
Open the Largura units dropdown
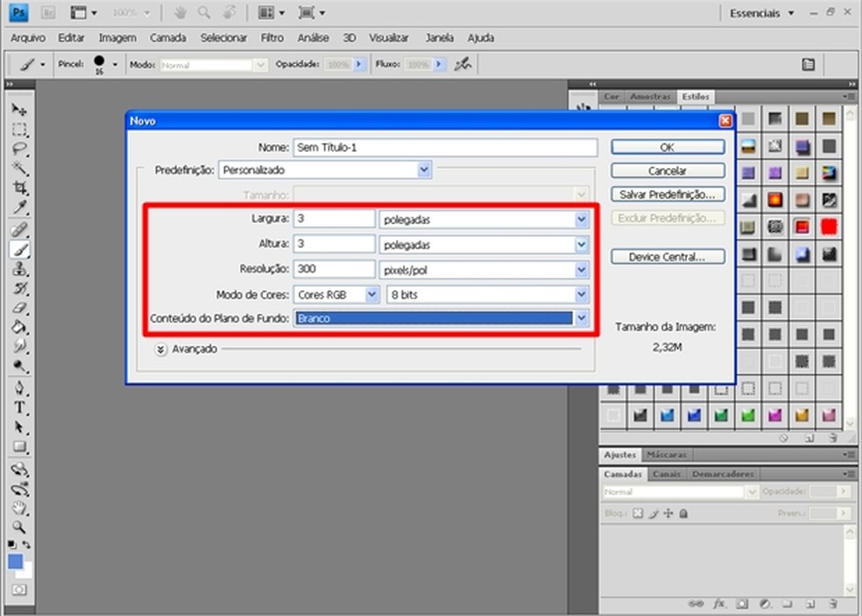pyautogui.click(x=582, y=219)
